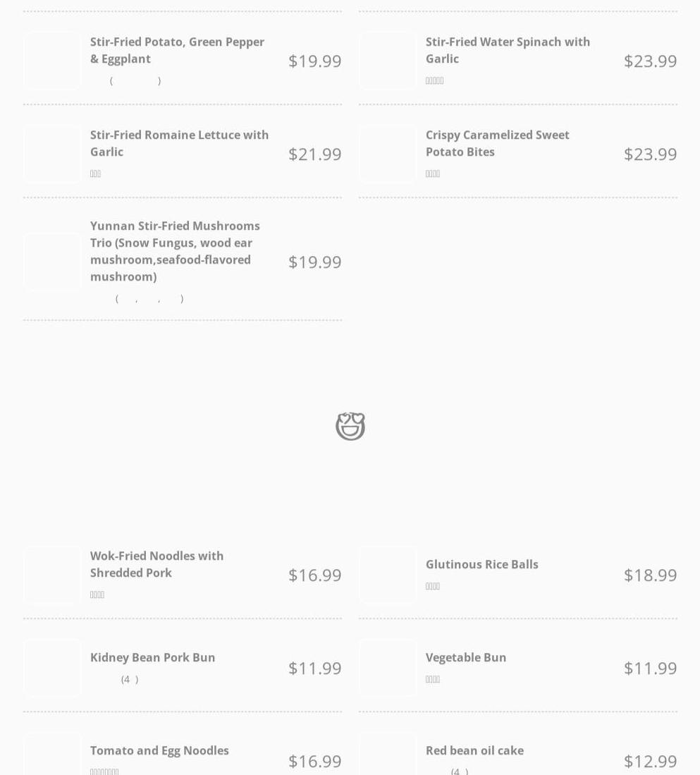The image size is (700, 775).
Task: Open the Glutinous Rice Balls item
Action: [x=481, y=564]
